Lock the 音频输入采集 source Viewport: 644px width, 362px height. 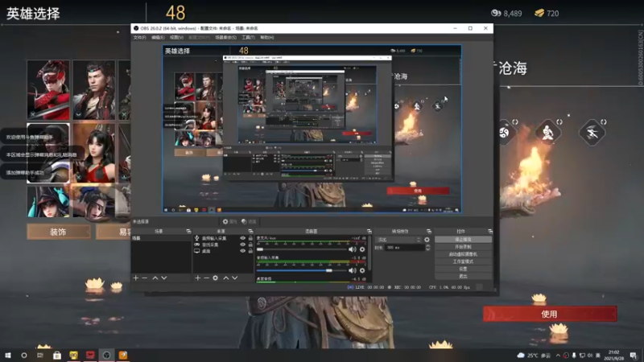[250, 238]
